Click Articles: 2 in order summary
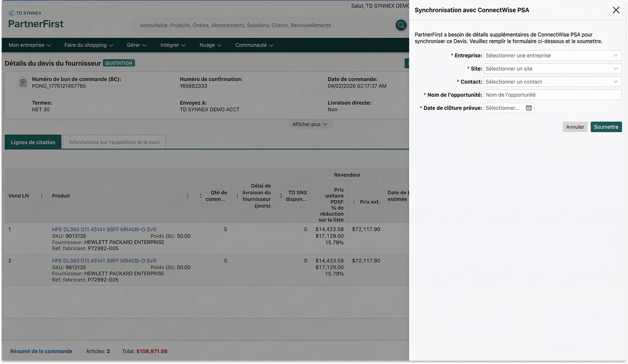Viewport: 628px width, 364px height. (x=98, y=351)
